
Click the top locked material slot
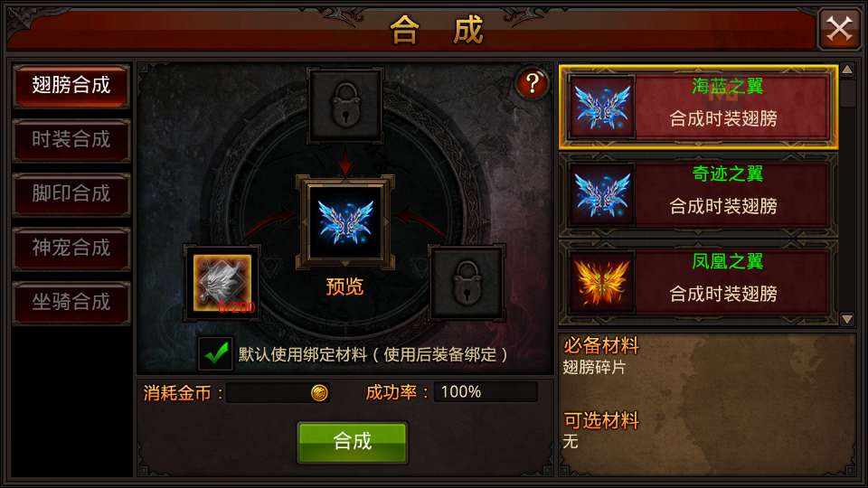pyautogui.click(x=345, y=105)
